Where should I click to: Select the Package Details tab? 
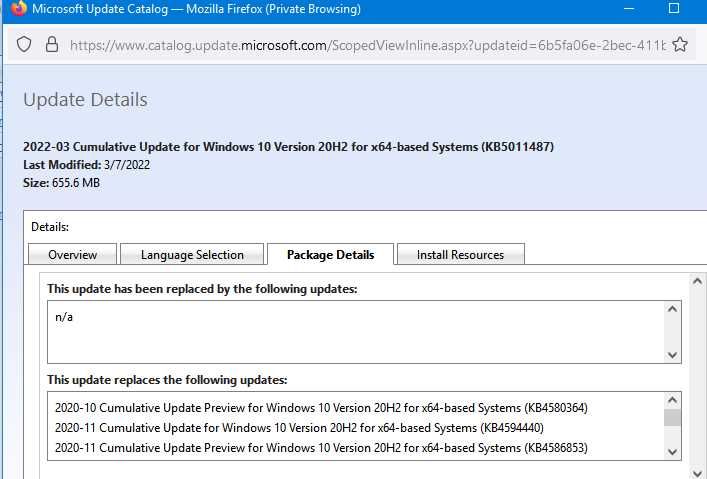tap(331, 254)
